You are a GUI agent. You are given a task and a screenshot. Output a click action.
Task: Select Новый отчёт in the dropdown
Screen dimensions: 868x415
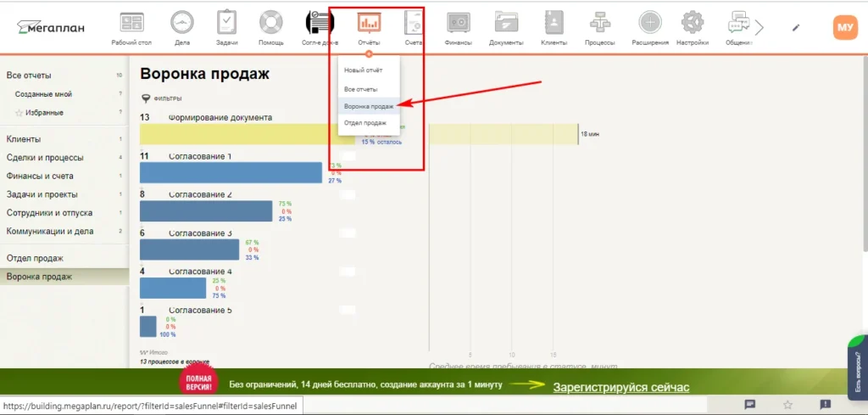tap(363, 70)
